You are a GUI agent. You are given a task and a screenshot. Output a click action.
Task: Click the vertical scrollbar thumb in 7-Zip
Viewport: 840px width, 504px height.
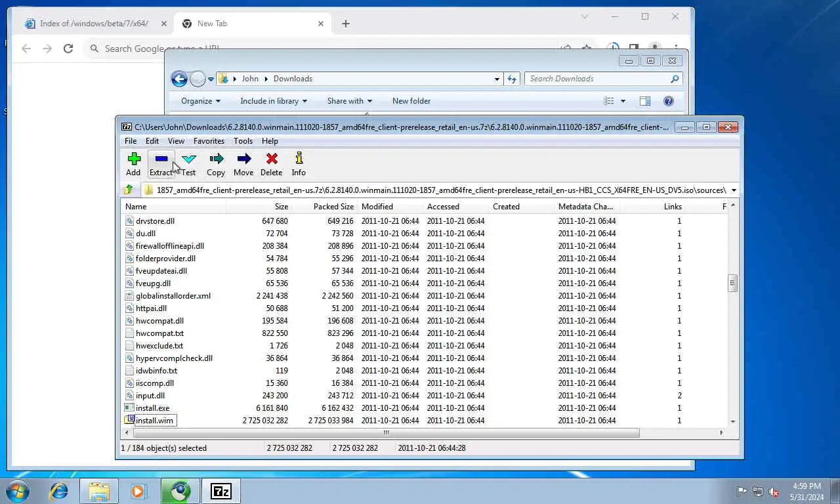(x=733, y=283)
